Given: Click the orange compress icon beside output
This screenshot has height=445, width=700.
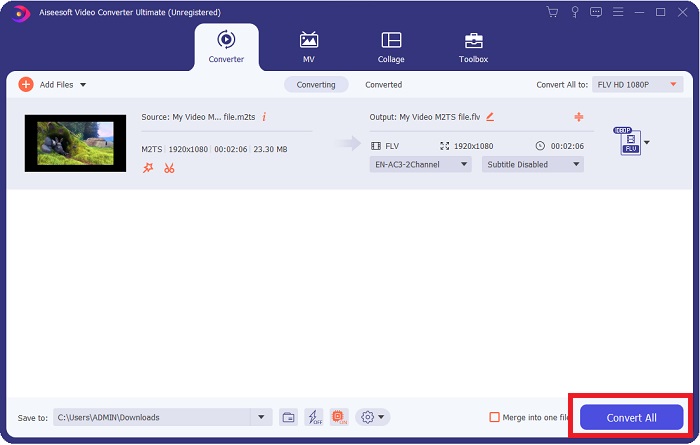Looking at the screenshot, I should click(x=578, y=117).
